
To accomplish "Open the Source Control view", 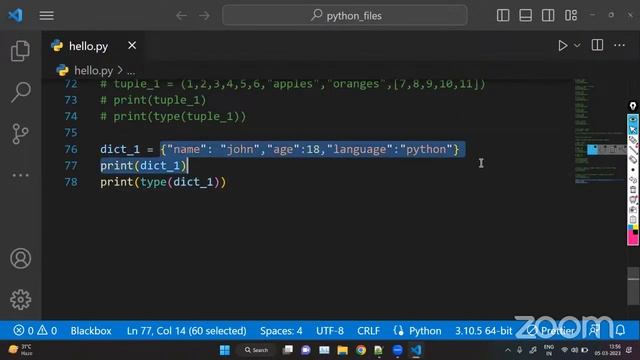I will click(x=20, y=133).
